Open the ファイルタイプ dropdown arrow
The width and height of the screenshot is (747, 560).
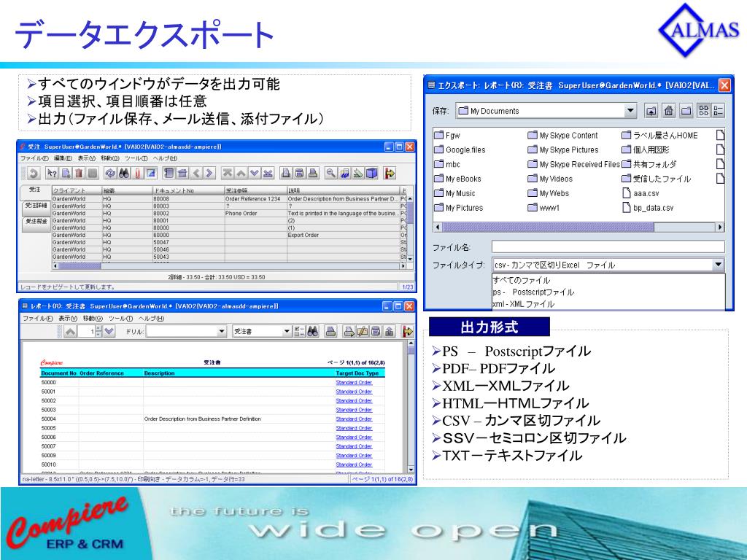tap(718, 265)
